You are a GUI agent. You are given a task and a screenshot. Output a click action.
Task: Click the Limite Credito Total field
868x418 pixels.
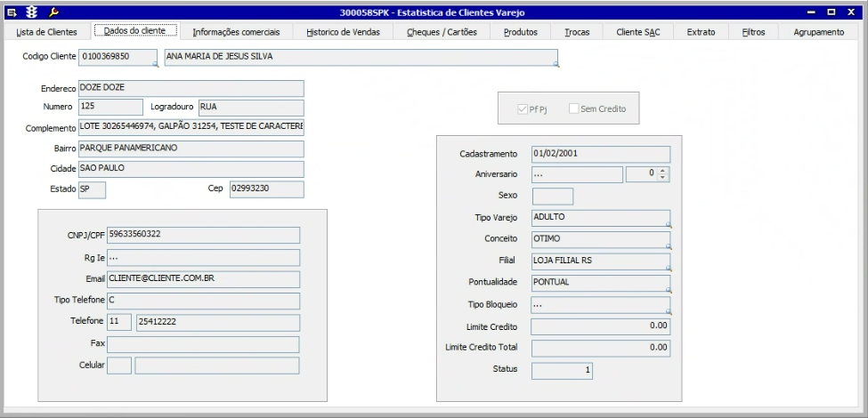[x=601, y=349]
